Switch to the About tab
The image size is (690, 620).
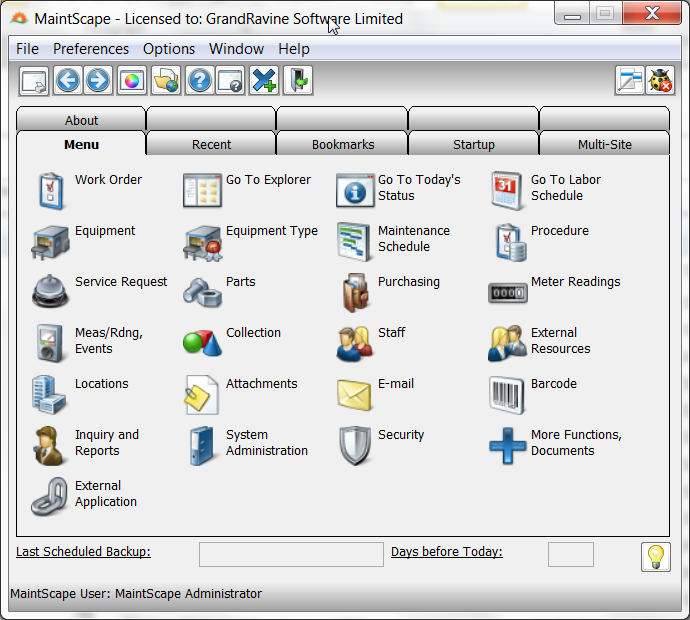(81, 120)
